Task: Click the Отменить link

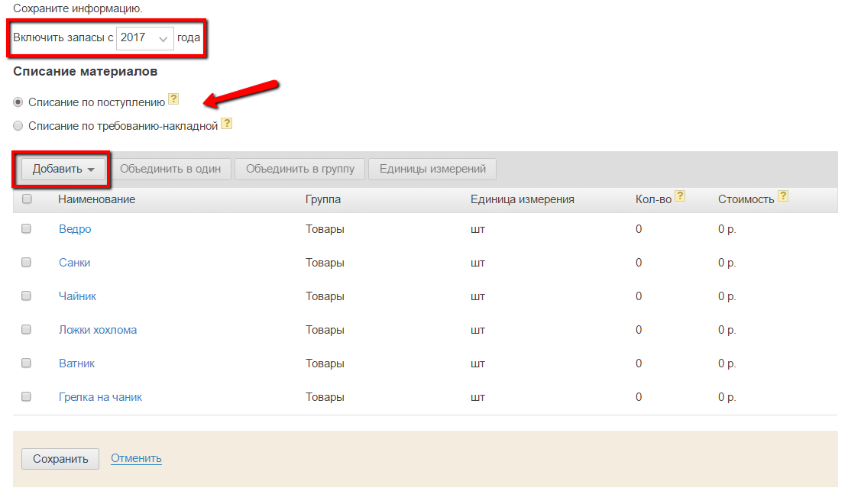Action: point(136,458)
